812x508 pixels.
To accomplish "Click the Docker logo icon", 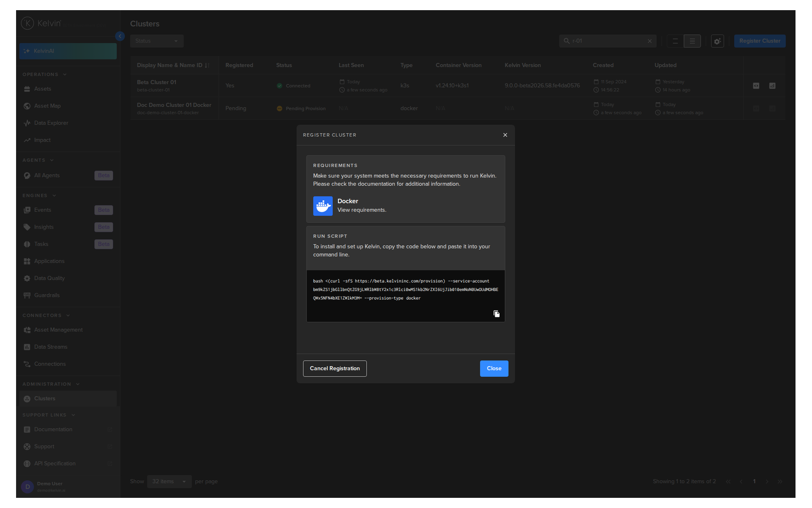I will (x=323, y=206).
